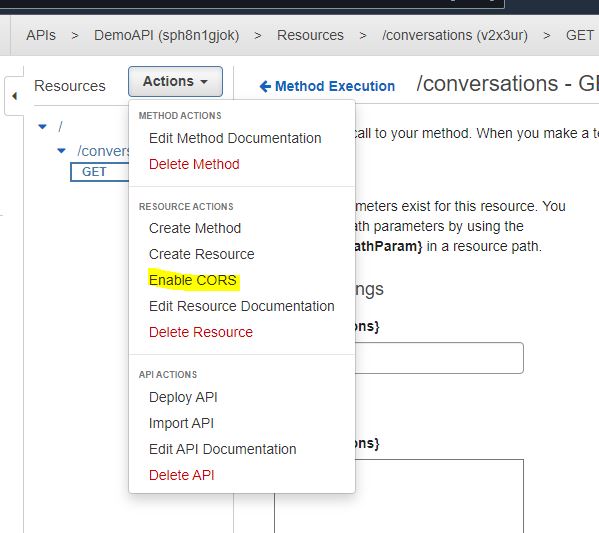The width and height of the screenshot is (599, 533).
Task: Choose Delete API from menu
Action: point(181,475)
